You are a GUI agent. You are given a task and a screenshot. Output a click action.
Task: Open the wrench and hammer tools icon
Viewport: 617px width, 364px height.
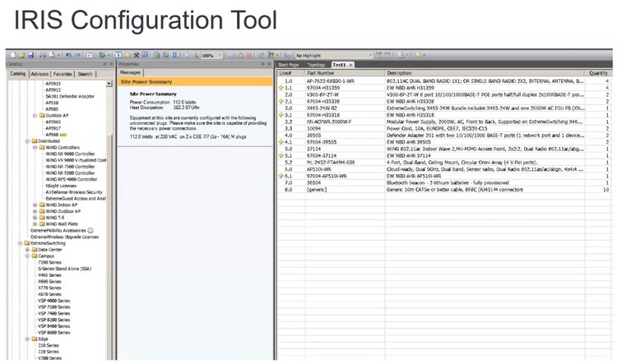(136, 55)
